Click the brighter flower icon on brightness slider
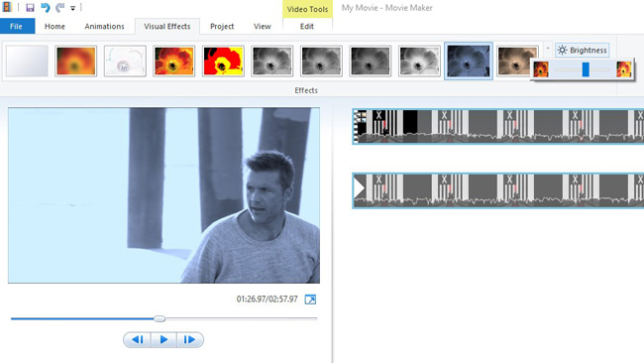Screen dimensions: 644x363 pos(623,69)
